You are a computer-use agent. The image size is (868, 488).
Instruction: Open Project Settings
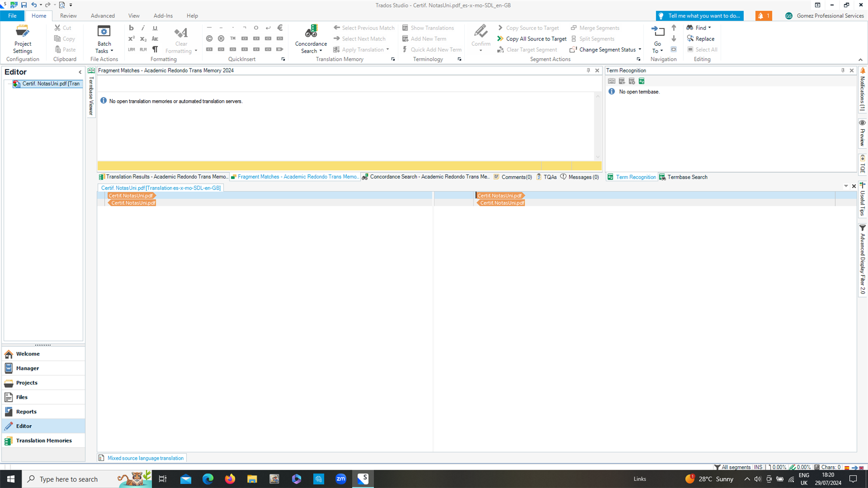coord(23,39)
